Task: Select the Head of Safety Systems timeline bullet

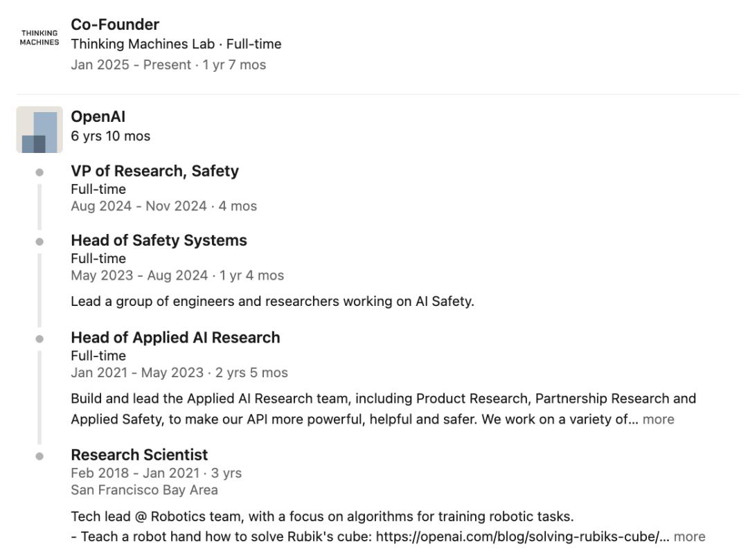Action: coord(39,242)
